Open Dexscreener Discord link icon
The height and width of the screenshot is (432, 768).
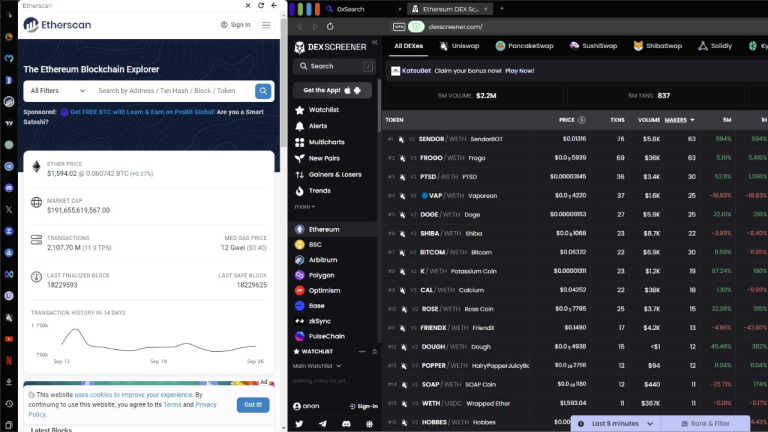346,424
